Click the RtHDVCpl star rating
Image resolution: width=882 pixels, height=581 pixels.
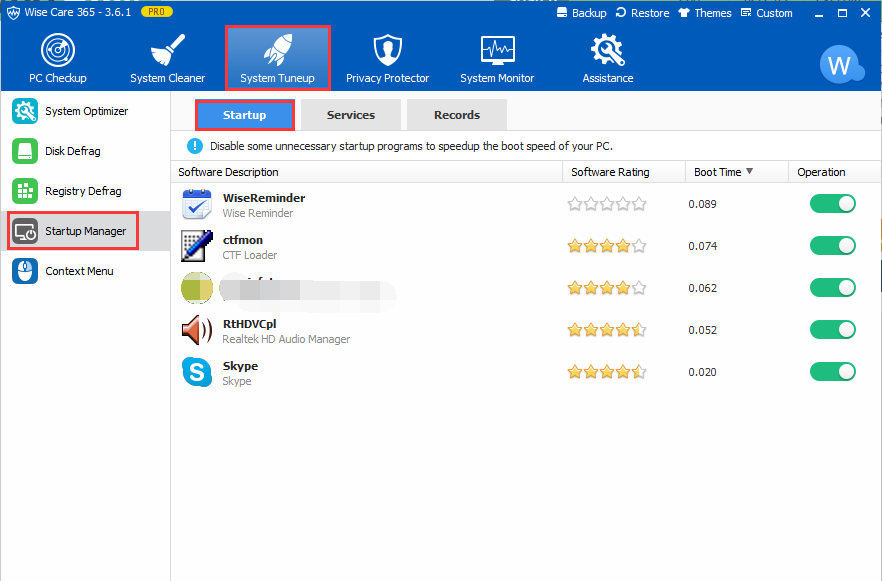pyautogui.click(x=607, y=330)
